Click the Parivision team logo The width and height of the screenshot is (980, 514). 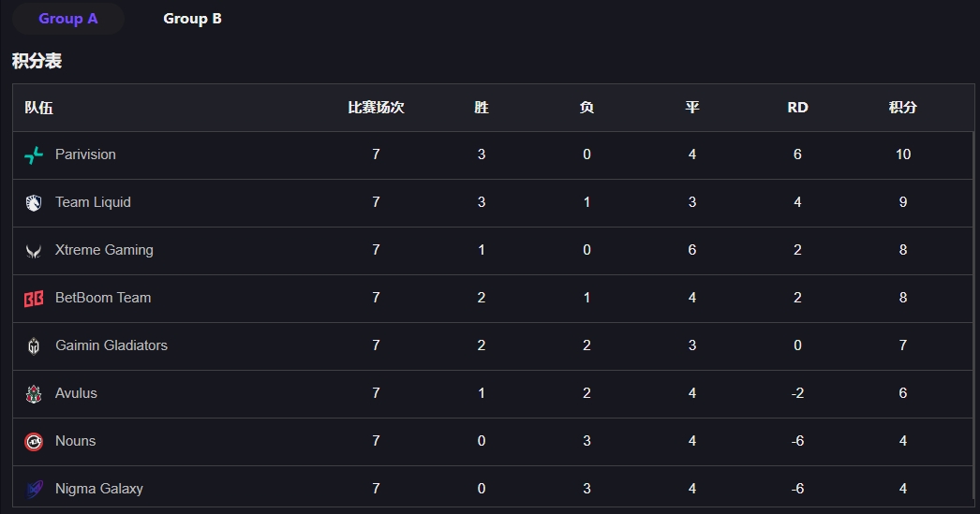tap(34, 154)
